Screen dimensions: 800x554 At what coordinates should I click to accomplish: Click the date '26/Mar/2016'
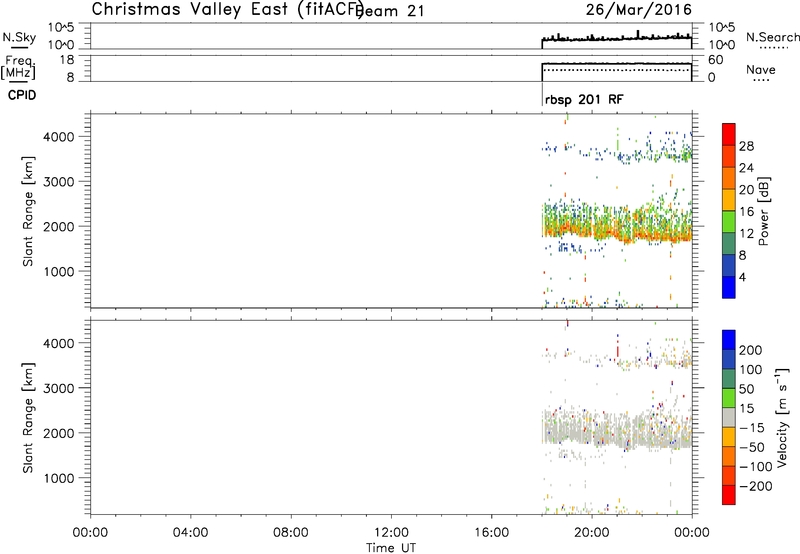click(x=639, y=9)
